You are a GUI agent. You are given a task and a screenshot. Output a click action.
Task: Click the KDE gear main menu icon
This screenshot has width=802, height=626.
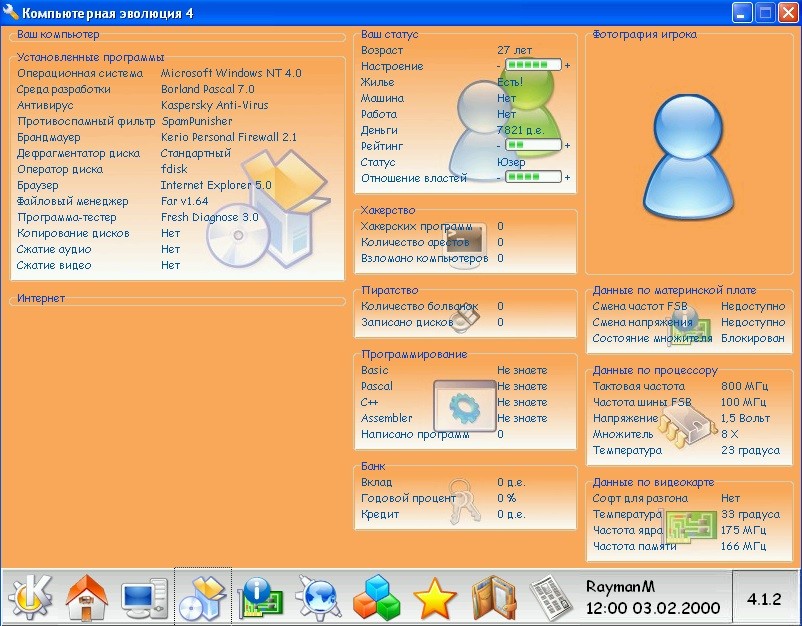[30, 597]
